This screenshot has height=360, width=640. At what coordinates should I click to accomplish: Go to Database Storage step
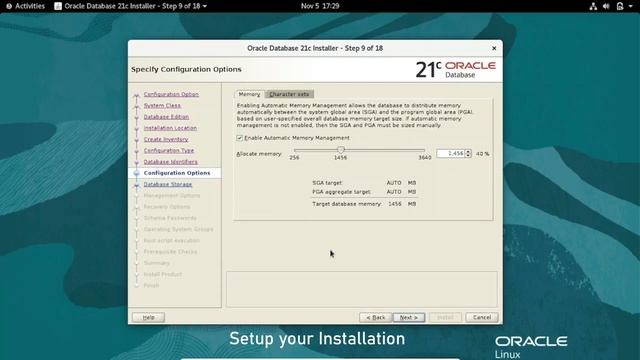(x=168, y=184)
